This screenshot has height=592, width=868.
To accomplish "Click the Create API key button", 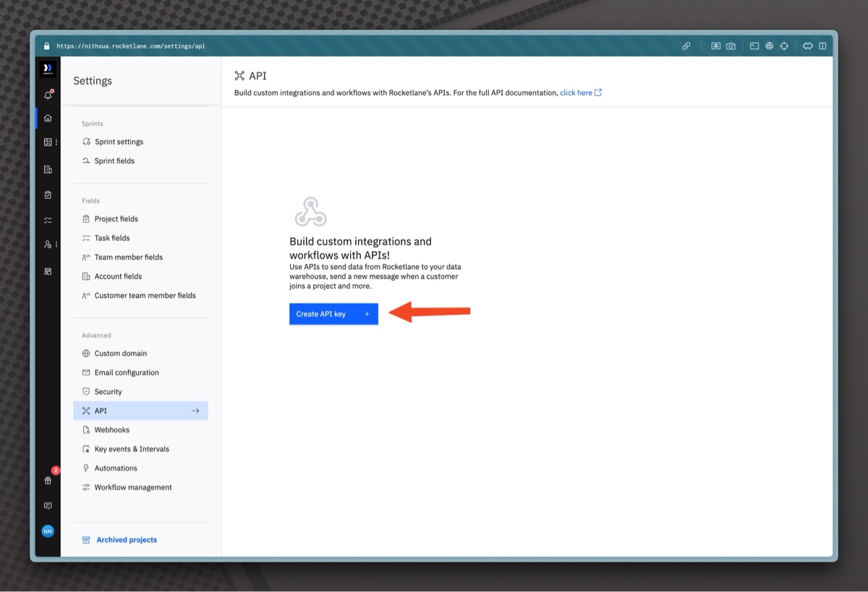I will click(x=333, y=314).
